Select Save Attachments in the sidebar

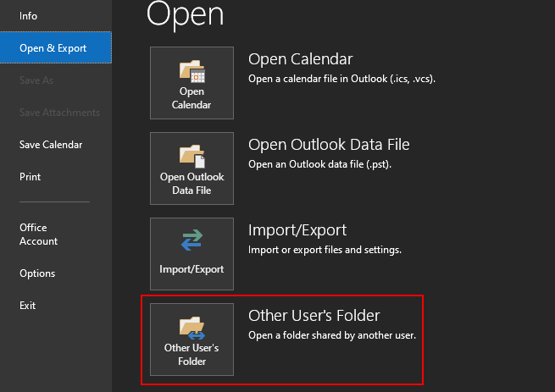pyautogui.click(x=59, y=113)
